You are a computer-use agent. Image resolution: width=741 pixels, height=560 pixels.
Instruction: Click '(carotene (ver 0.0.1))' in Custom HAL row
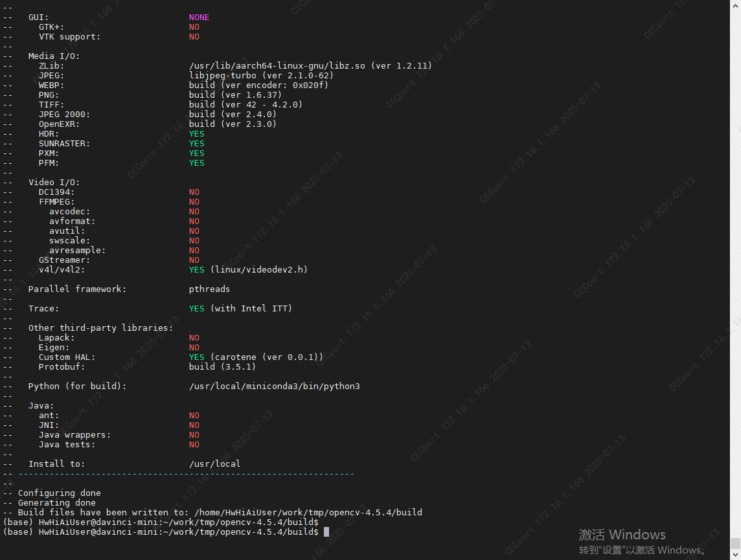pyautogui.click(x=266, y=357)
